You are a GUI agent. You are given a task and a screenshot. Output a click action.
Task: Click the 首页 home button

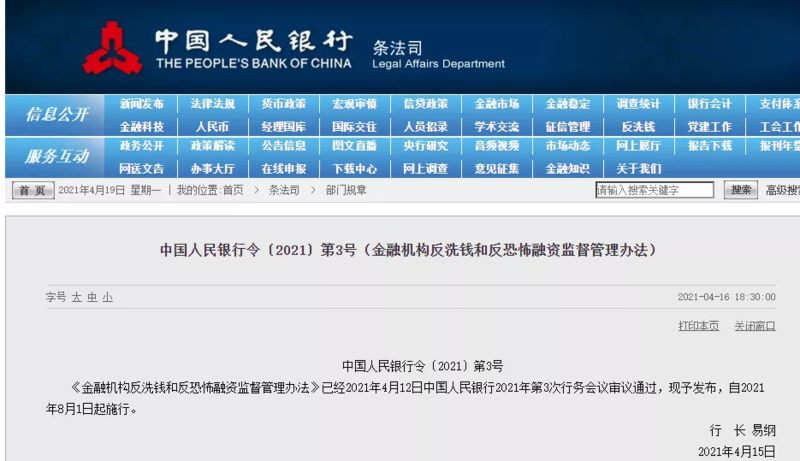(33, 191)
